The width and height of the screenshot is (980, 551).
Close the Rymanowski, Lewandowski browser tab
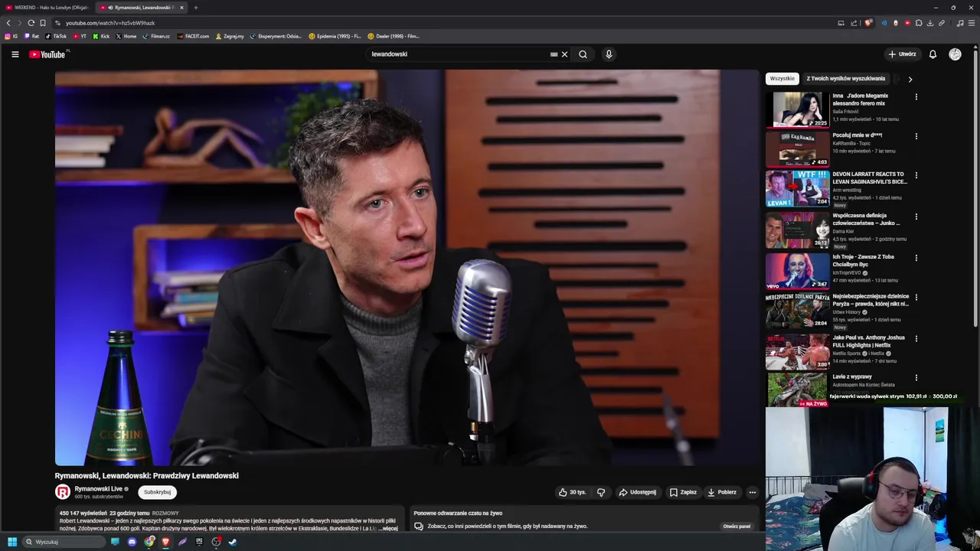point(181,8)
